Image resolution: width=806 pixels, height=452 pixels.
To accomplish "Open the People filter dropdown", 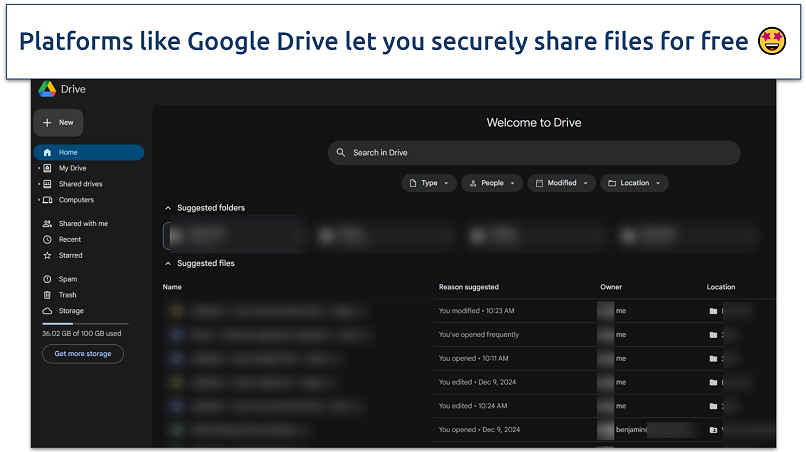I will click(491, 183).
